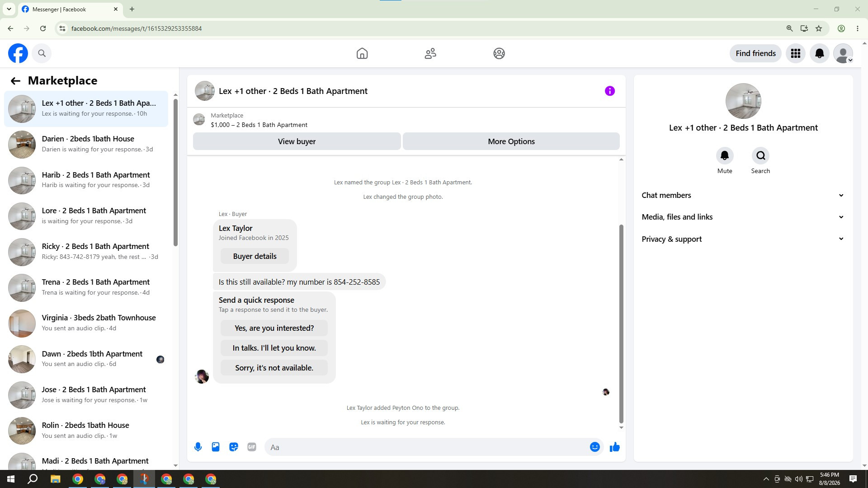Open Chrome three-dot menu
868x488 pixels.
click(x=858, y=28)
